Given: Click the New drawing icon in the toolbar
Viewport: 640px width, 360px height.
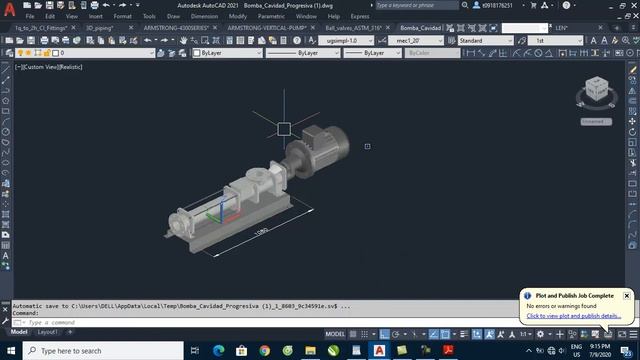Looking at the screenshot, I should (9, 40).
